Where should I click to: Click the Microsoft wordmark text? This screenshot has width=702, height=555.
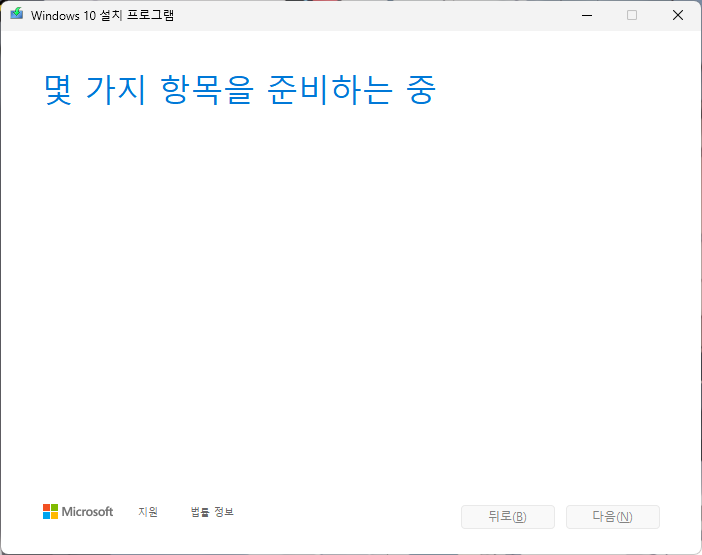click(x=87, y=512)
